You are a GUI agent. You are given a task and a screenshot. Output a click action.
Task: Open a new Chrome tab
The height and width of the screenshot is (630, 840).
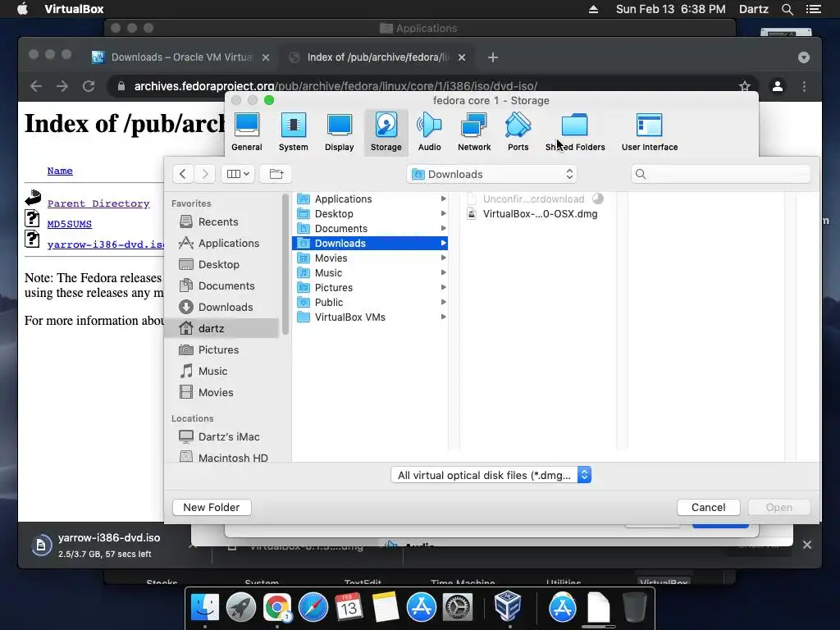click(493, 57)
